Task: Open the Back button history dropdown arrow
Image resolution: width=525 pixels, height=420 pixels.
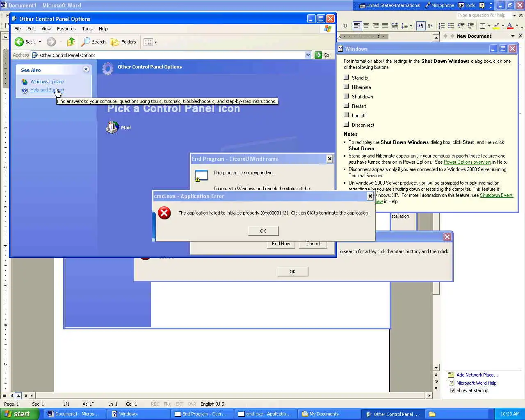Action: click(40, 42)
